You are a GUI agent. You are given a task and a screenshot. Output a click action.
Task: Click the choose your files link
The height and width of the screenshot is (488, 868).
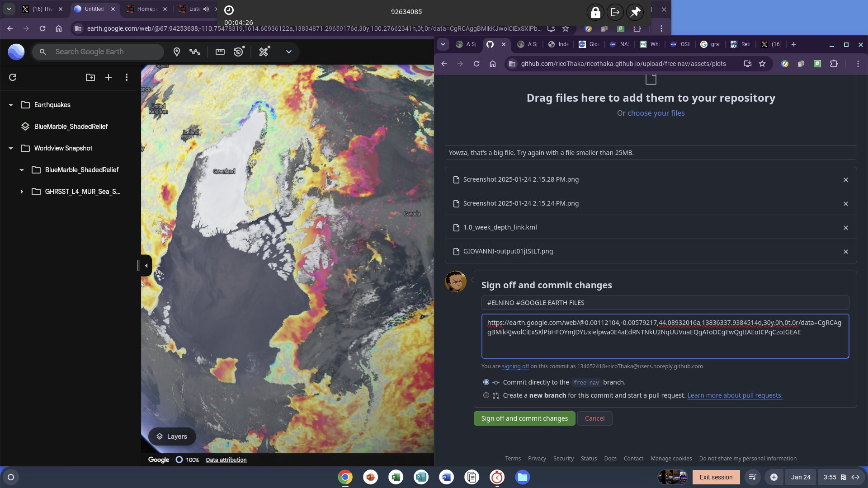pos(656,113)
